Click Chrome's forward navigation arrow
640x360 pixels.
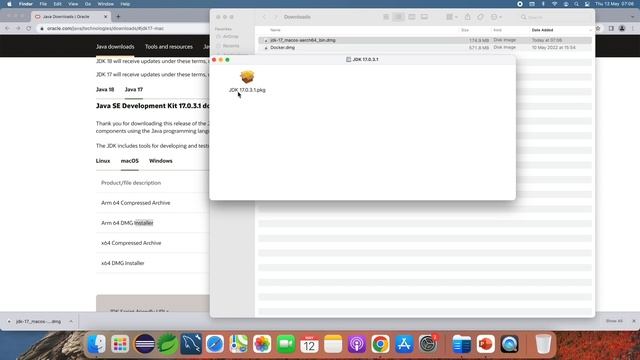18,28
